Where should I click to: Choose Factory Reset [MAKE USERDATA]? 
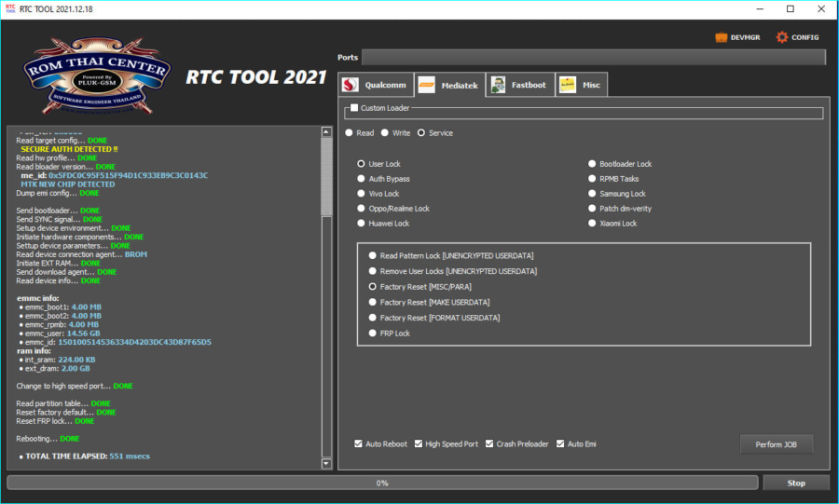[x=372, y=303]
